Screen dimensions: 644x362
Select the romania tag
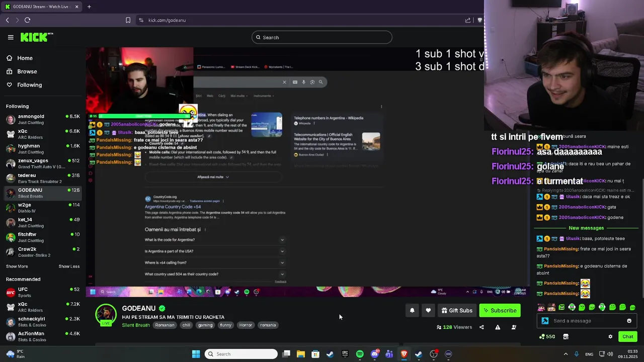click(268, 325)
